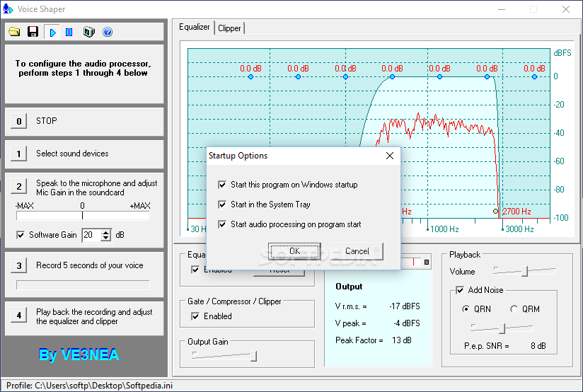This screenshot has height=392, width=583.
Task: Click the P.e.p. SNR 8 dB value
Action: click(x=538, y=346)
